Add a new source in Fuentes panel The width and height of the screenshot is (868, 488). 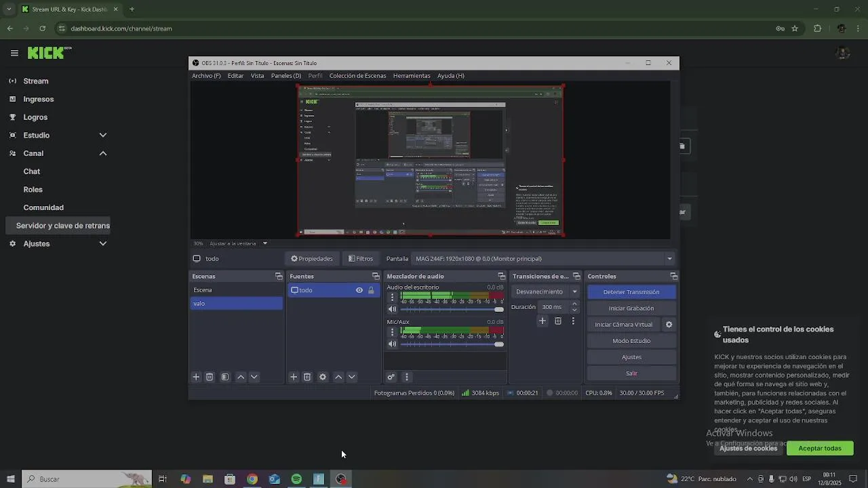pyautogui.click(x=294, y=377)
